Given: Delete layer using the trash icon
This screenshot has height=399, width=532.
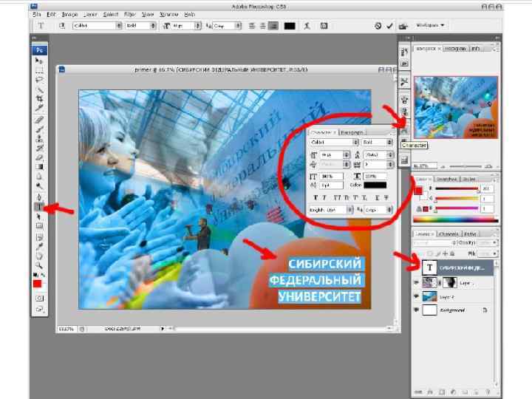Looking at the screenshot, I should [x=488, y=392].
